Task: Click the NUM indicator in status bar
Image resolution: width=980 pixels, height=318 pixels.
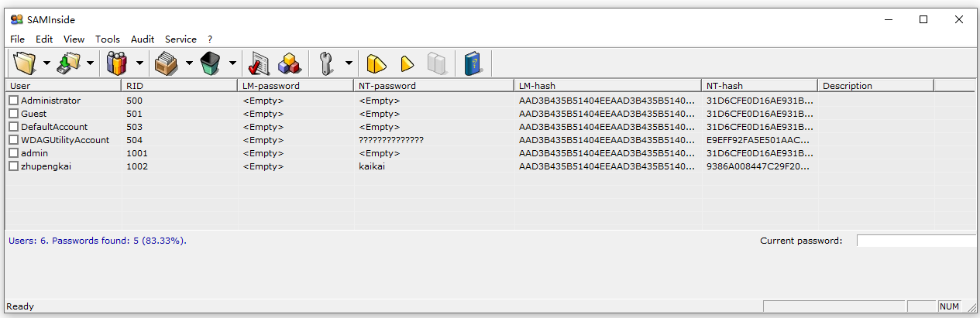Action: (x=950, y=307)
